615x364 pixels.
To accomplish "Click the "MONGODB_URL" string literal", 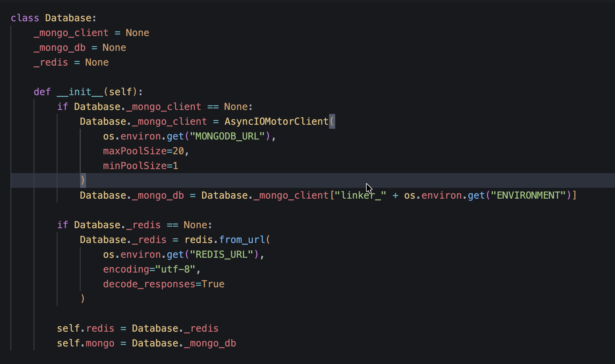I will 227,136.
